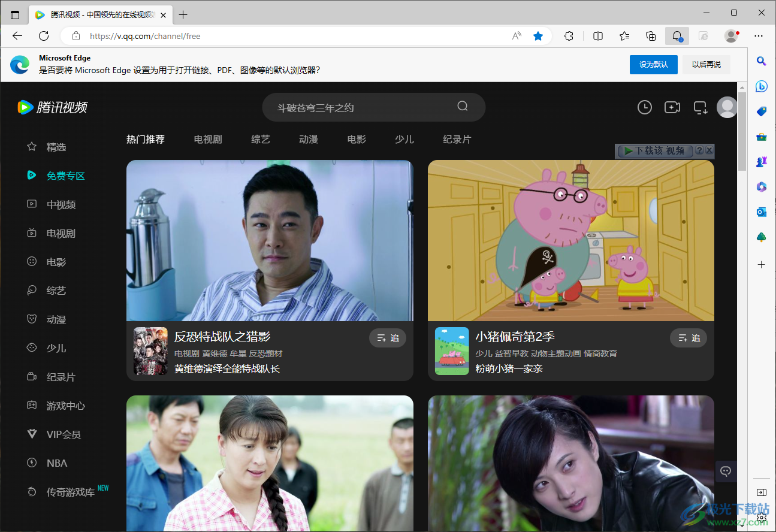Open Microsoft 365 in the Edge sidebar
The width and height of the screenshot is (776, 532).
761,187
